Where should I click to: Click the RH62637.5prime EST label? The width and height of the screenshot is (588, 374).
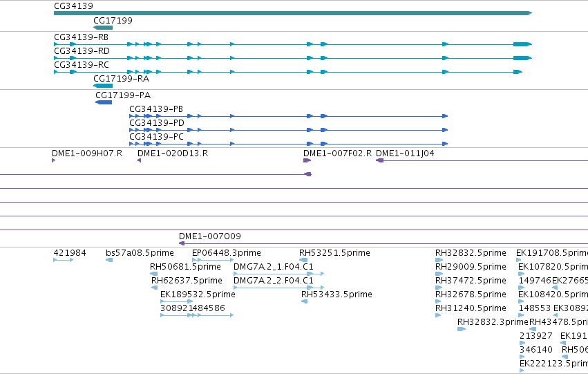187,280
